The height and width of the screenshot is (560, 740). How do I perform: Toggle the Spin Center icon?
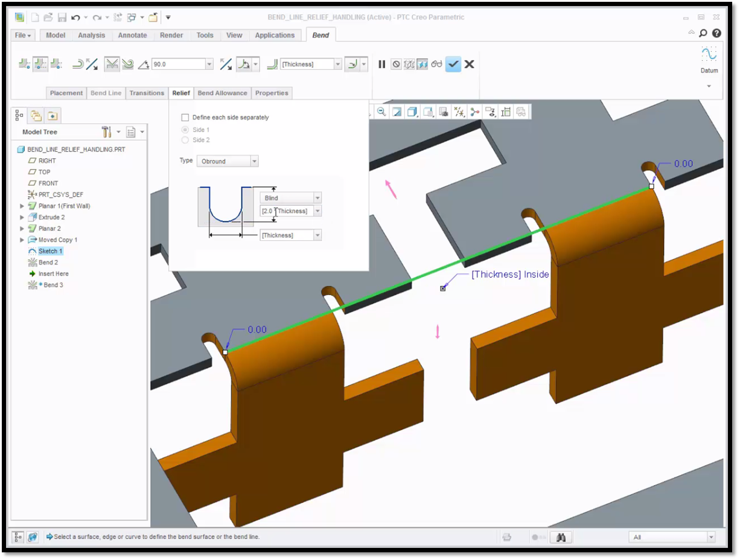tap(475, 112)
